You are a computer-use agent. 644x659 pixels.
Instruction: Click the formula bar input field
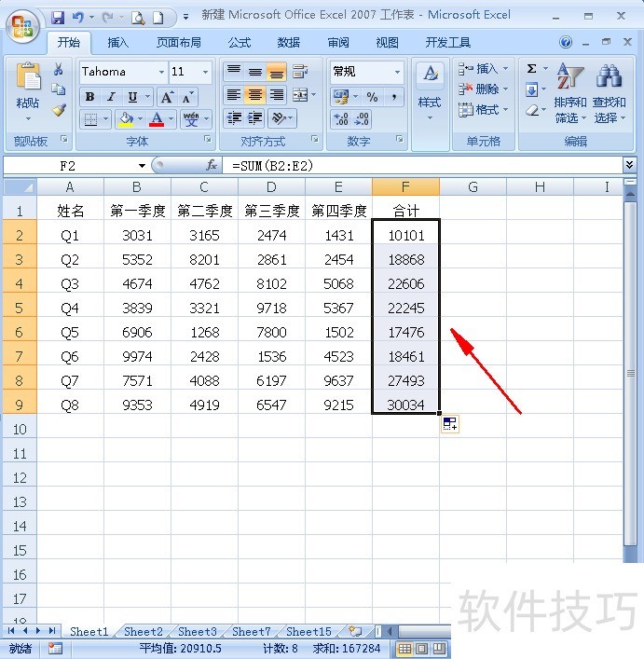pos(423,166)
